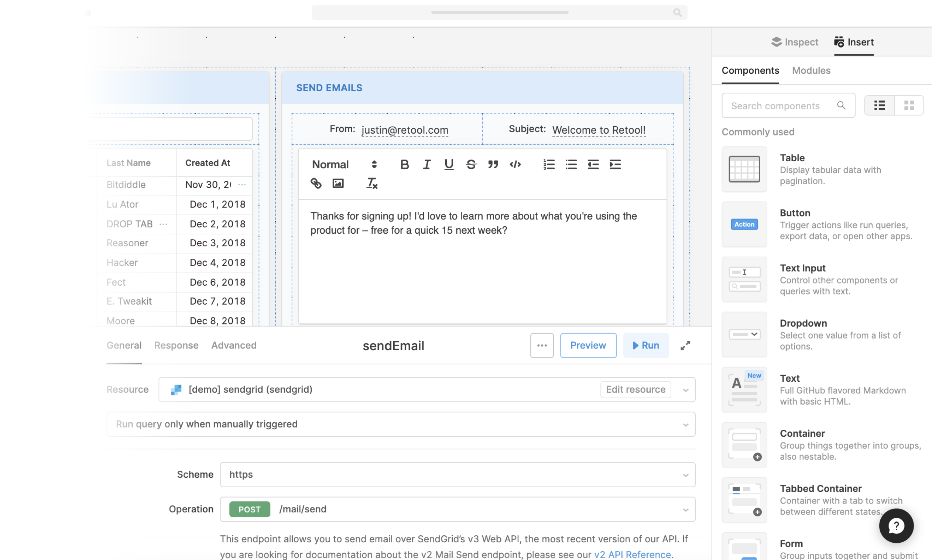Image resolution: width=932 pixels, height=560 pixels.
Task: Increase indent in the email editor
Action: click(615, 165)
